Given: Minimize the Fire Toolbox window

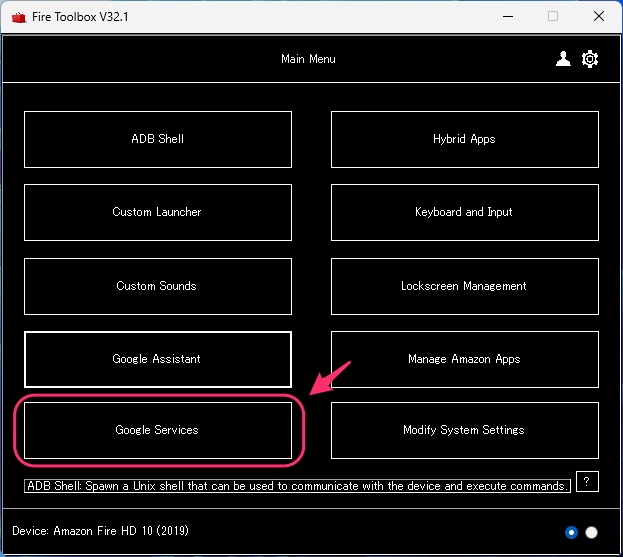Looking at the screenshot, I should click(x=508, y=16).
